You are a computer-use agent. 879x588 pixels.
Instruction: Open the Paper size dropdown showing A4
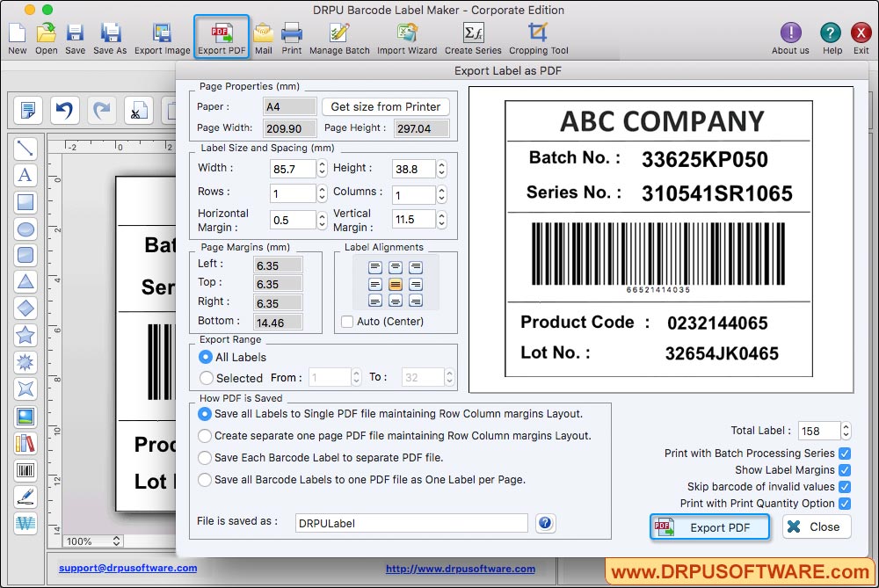(290, 105)
